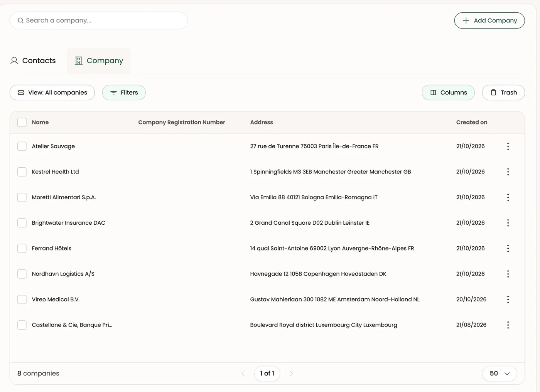This screenshot has height=392, width=540.
Task: Check the Moretti Alimentari S.p.A. row
Action: (x=22, y=197)
